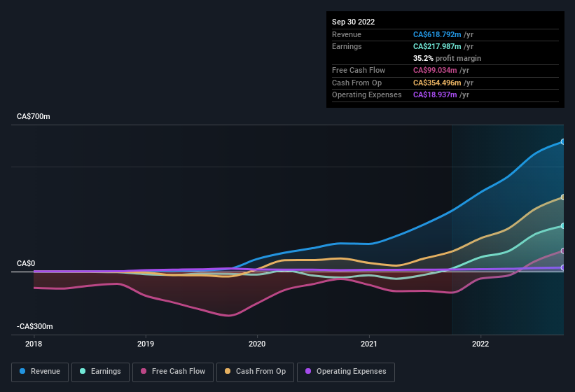The image size is (575, 392).
Task: Click the Operating Expenses endpoint marker
Action: pyautogui.click(x=563, y=268)
